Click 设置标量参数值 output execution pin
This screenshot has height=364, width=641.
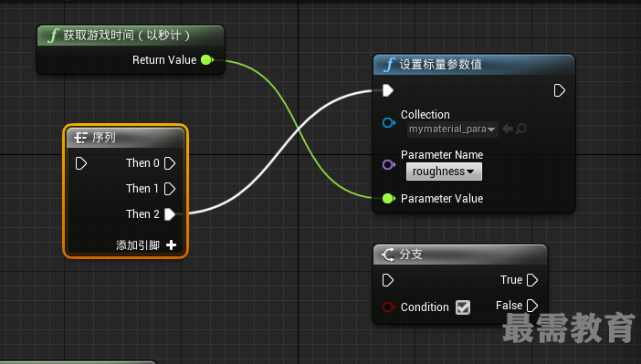559,90
